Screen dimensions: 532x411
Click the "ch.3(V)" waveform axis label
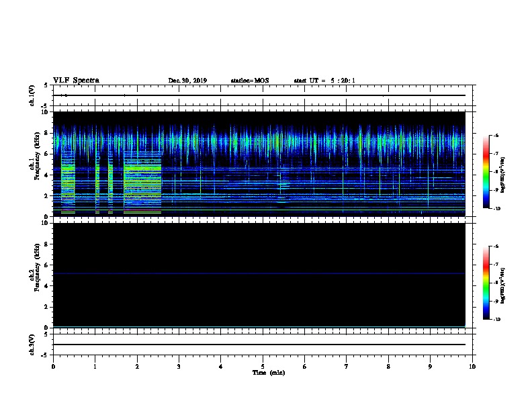click(x=32, y=345)
